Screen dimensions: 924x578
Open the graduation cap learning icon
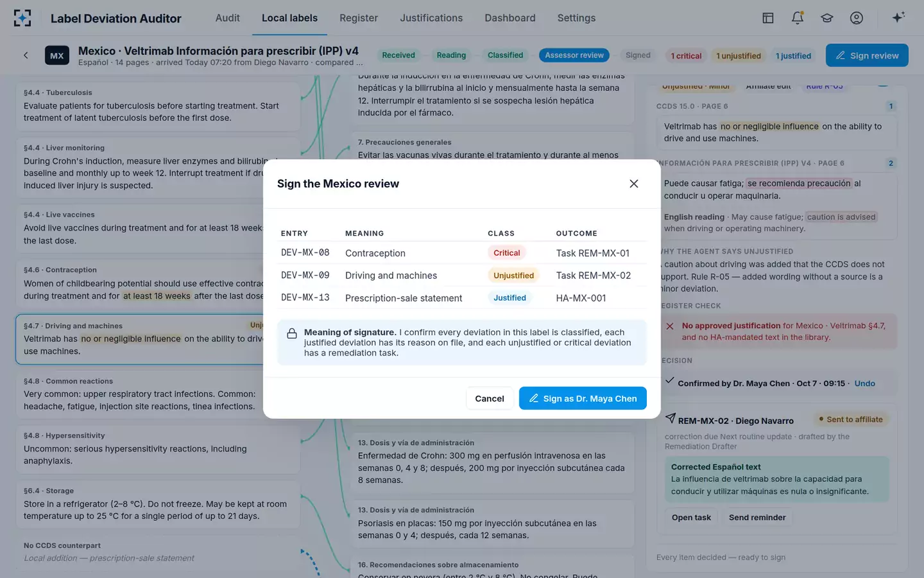tap(827, 18)
